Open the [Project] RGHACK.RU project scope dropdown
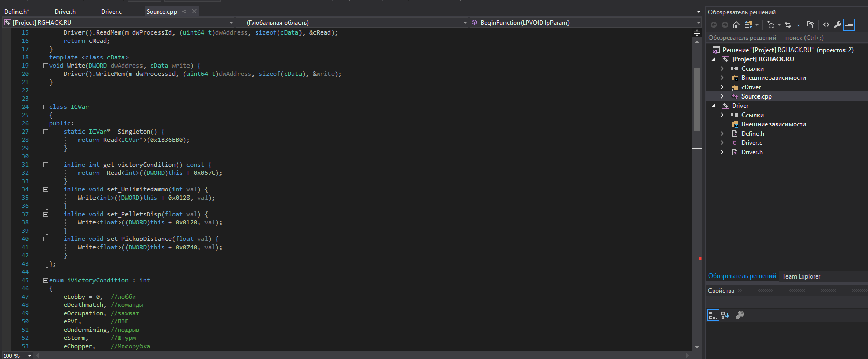 click(231, 23)
